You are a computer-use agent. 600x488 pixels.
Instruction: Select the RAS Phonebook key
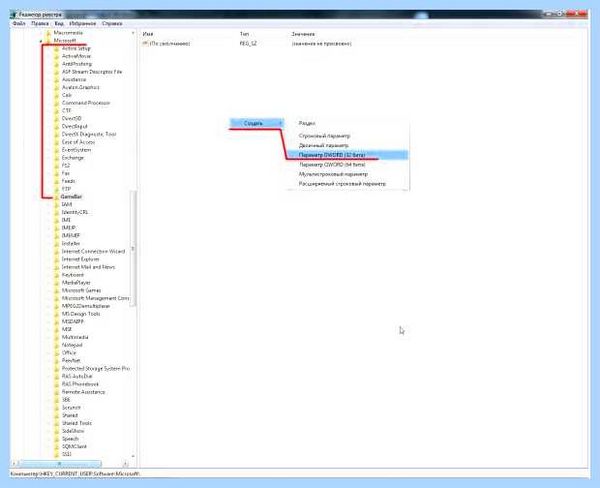[80, 384]
